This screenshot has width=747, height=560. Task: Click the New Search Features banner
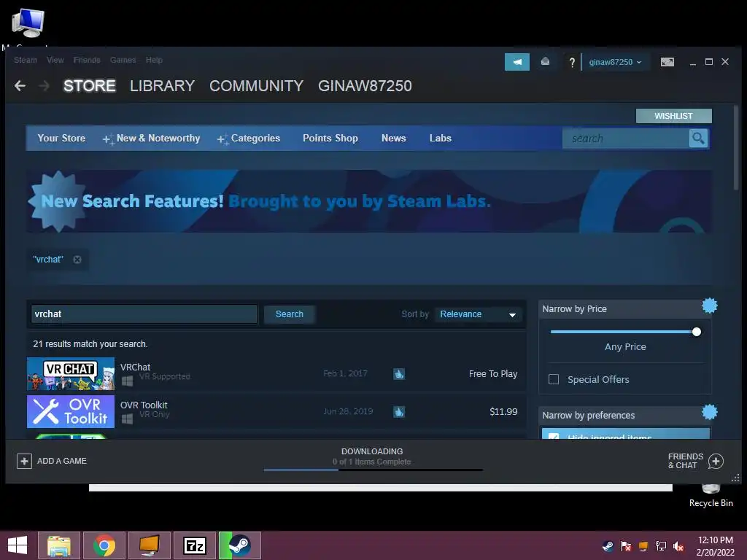point(369,201)
